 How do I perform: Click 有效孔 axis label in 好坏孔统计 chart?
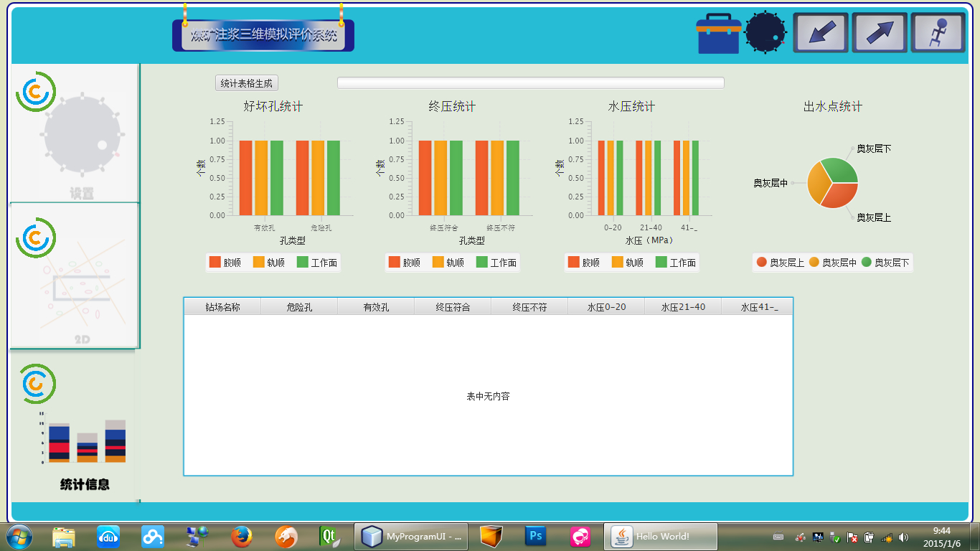pyautogui.click(x=264, y=228)
